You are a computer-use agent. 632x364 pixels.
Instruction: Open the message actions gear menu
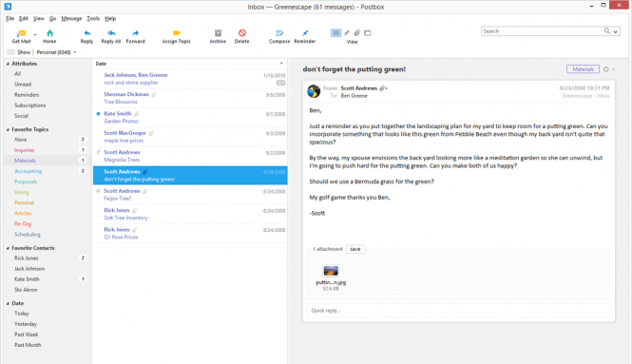[606, 69]
